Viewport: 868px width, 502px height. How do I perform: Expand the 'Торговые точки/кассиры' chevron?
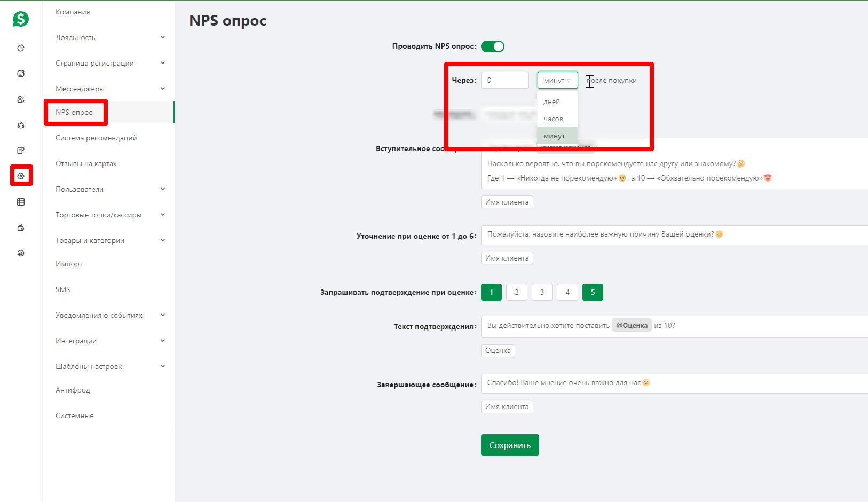[163, 215]
